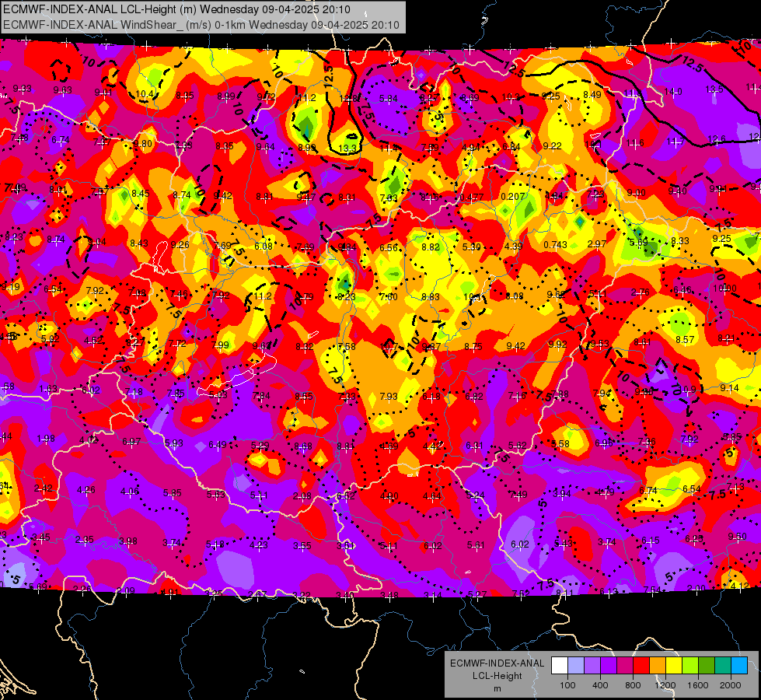Click the legend tick label '1600'
Viewport: 761px width, 700px height.
pos(697,685)
